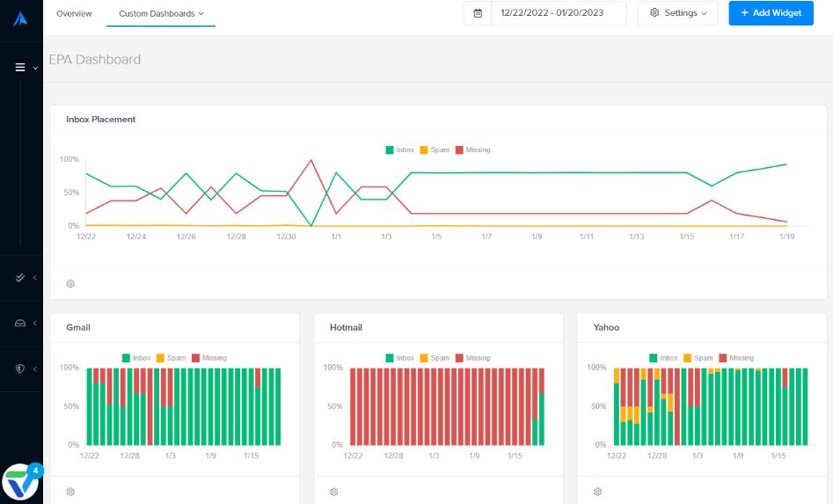Screen dimensions: 833x504
Task: Open the inbox tray sidebar icon
Action: (x=20, y=324)
